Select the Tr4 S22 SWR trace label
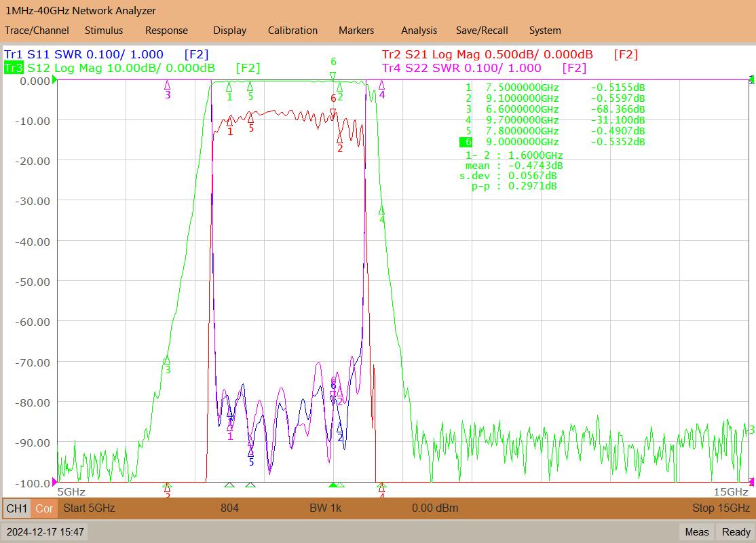756x543 pixels. tap(484, 68)
